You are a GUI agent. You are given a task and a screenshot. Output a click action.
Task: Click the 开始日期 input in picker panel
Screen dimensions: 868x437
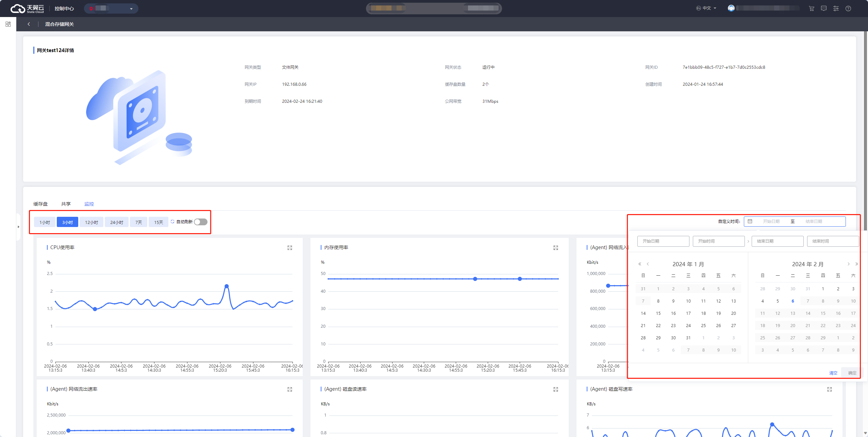tap(663, 241)
